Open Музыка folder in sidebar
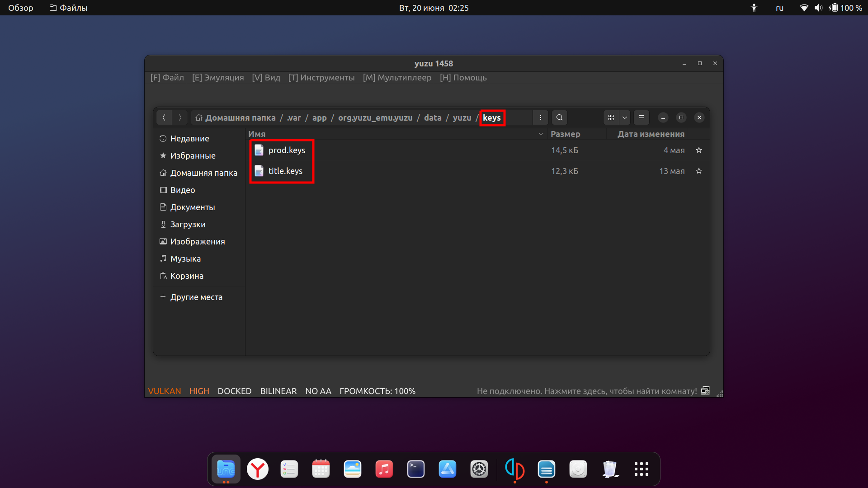The height and width of the screenshot is (488, 868). [199, 258]
